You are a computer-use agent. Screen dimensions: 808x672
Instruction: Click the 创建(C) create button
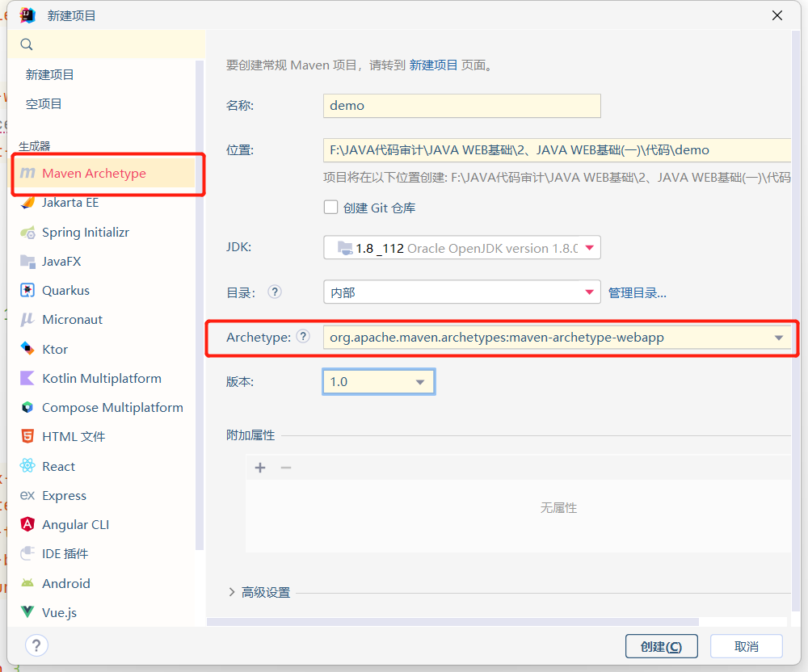(x=662, y=645)
